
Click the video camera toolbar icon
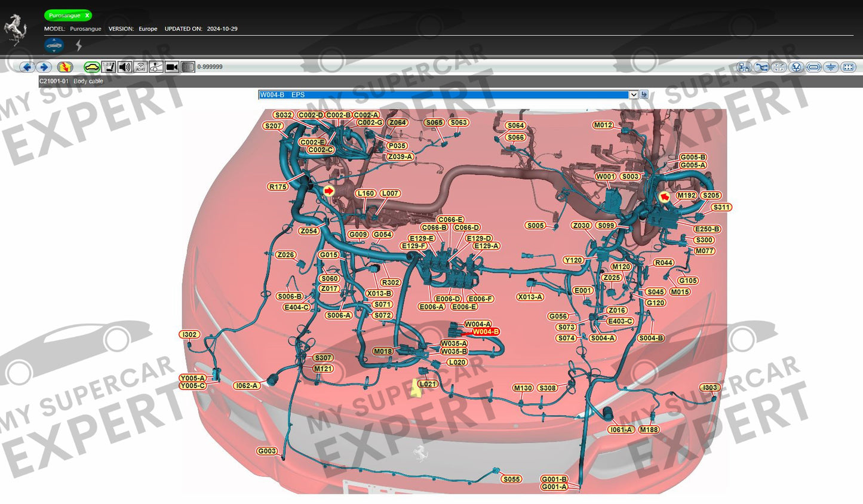[172, 67]
